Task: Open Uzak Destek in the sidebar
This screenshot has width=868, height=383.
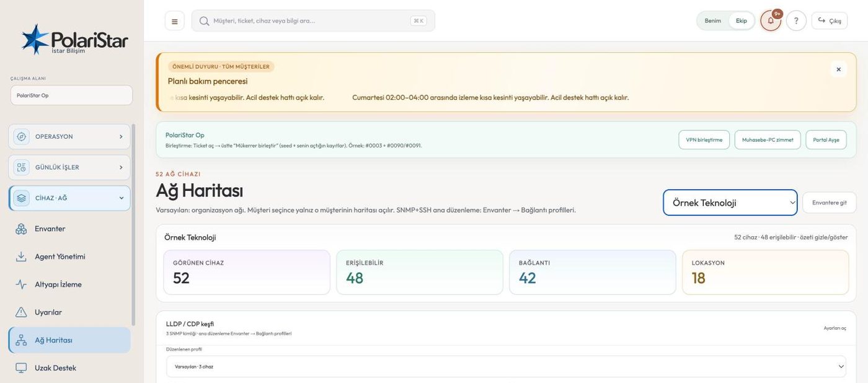Action: point(69,368)
